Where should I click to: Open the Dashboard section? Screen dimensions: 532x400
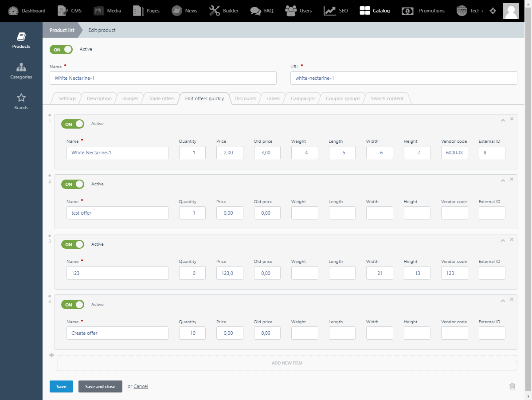(x=27, y=11)
